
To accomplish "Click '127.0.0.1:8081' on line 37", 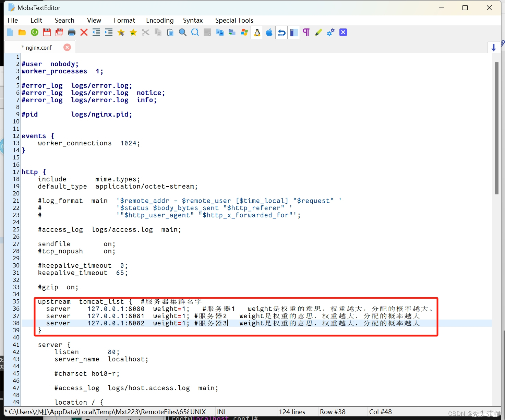I will tap(116, 316).
